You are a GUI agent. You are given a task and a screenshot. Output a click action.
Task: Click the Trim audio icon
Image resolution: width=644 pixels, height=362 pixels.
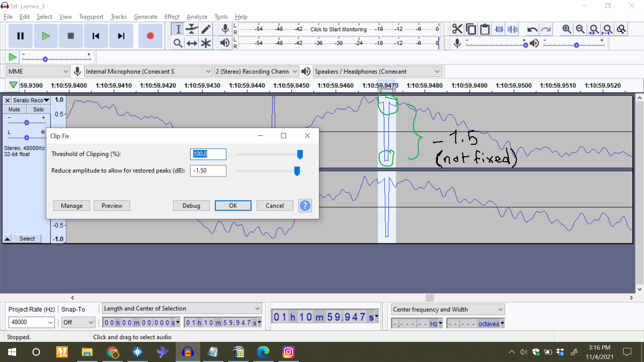pyautogui.click(x=498, y=29)
